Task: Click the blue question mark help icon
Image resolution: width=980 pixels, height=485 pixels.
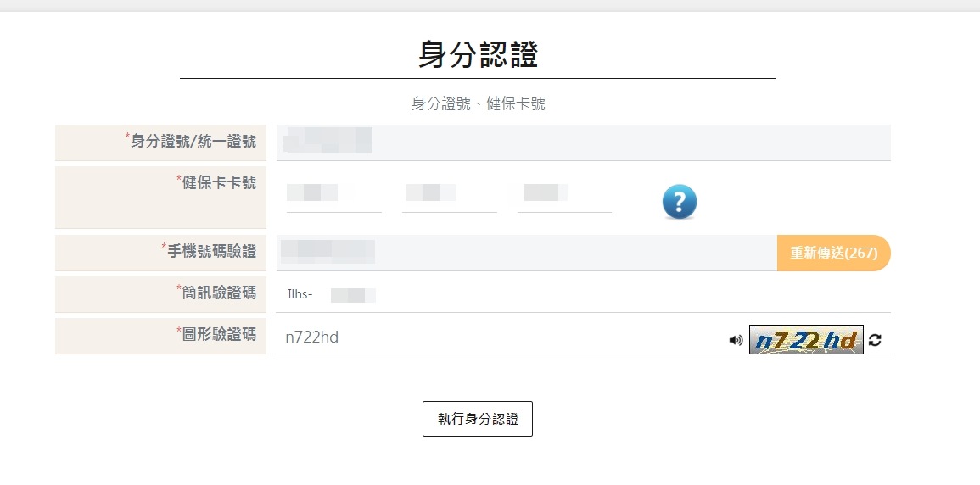Action: pos(679,203)
